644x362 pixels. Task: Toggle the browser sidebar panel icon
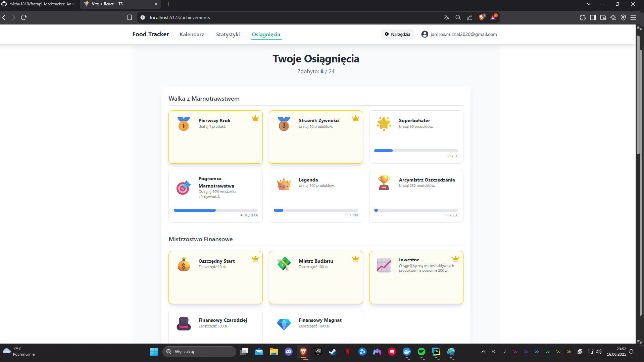593,17
